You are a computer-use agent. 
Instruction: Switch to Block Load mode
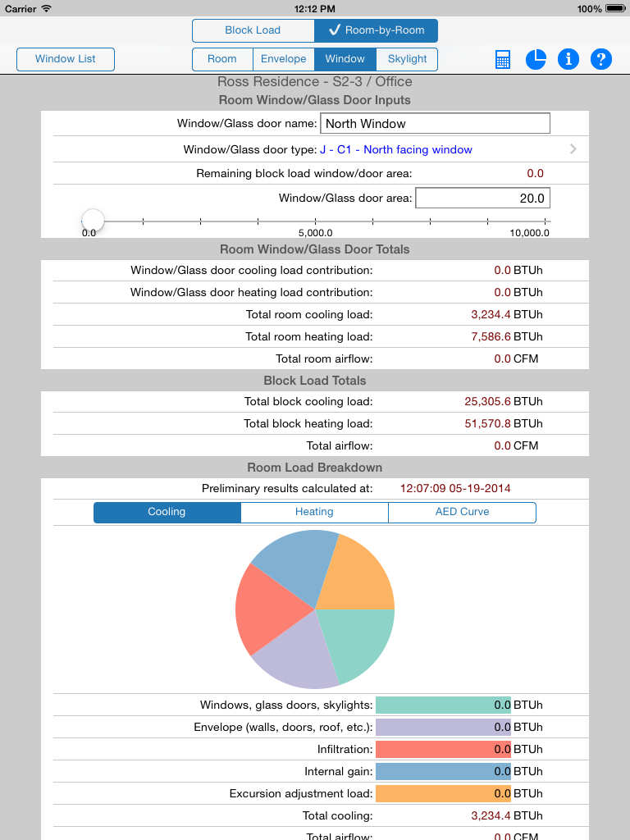tap(253, 30)
